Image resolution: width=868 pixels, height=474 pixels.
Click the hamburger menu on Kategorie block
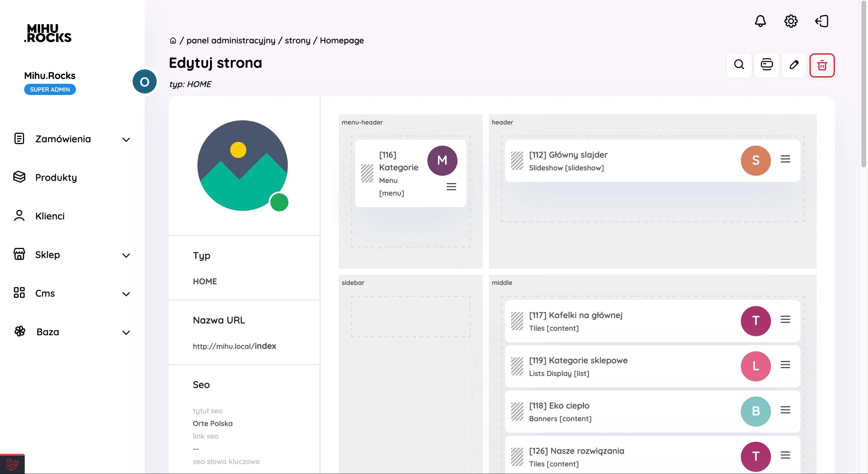click(451, 187)
